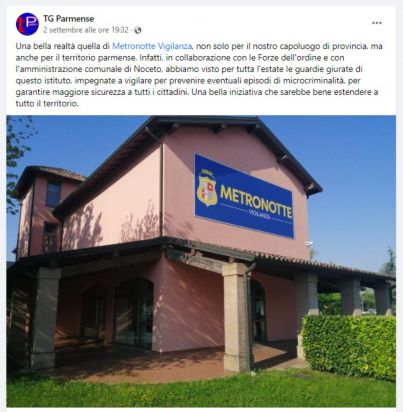The height and width of the screenshot is (412, 403).
Task: Click the TG Parmense page name
Action: coord(68,19)
